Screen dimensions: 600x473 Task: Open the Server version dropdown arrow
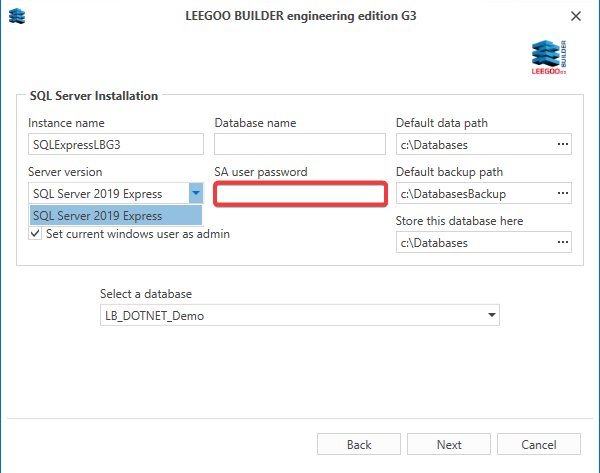point(196,193)
